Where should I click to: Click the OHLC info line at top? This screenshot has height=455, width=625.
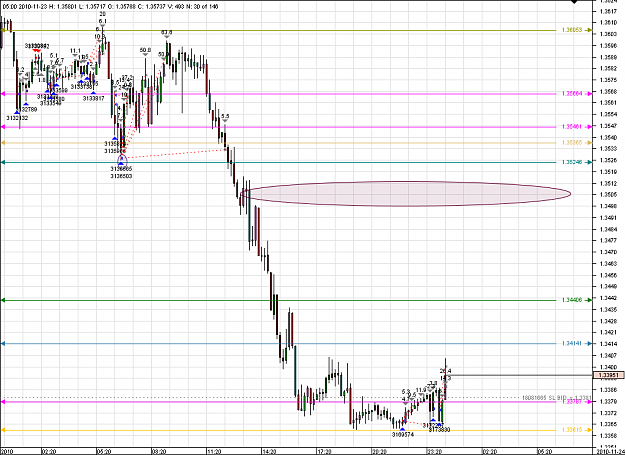(x=110, y=7)
